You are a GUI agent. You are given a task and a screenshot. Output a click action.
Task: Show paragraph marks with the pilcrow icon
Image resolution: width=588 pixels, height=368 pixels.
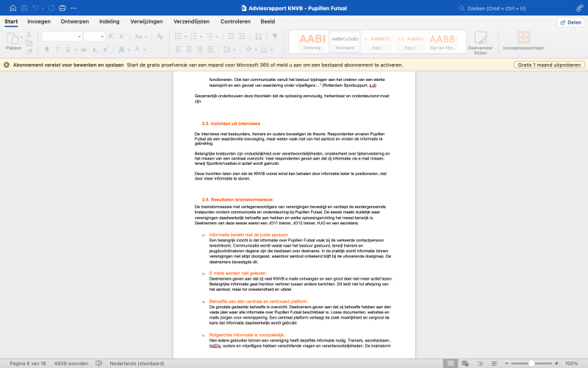coord(274,36)
